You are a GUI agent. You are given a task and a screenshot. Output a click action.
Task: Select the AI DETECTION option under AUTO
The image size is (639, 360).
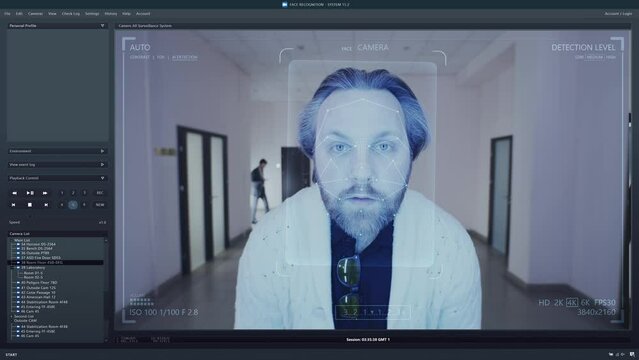pyautogui.click(x=185, y=57)
